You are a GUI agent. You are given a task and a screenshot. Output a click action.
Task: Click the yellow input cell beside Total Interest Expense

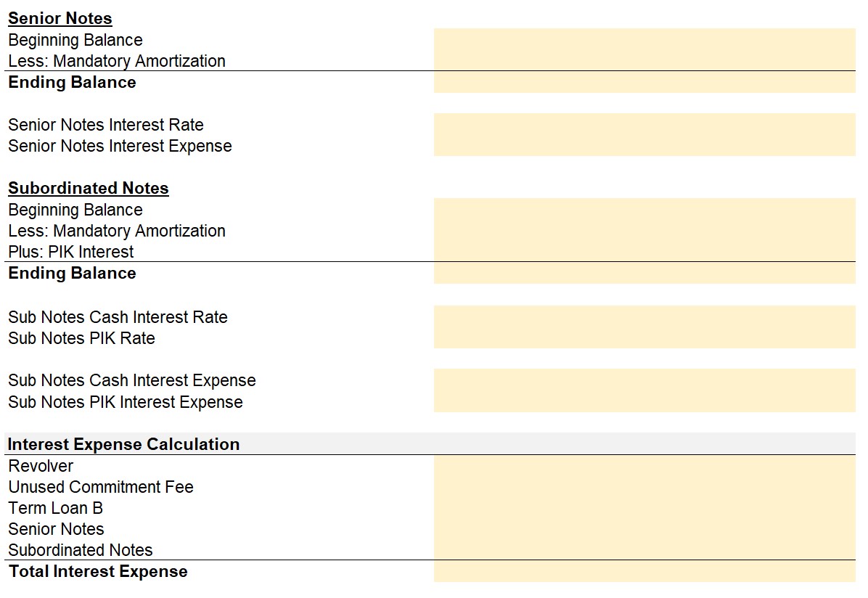point(644,571)
